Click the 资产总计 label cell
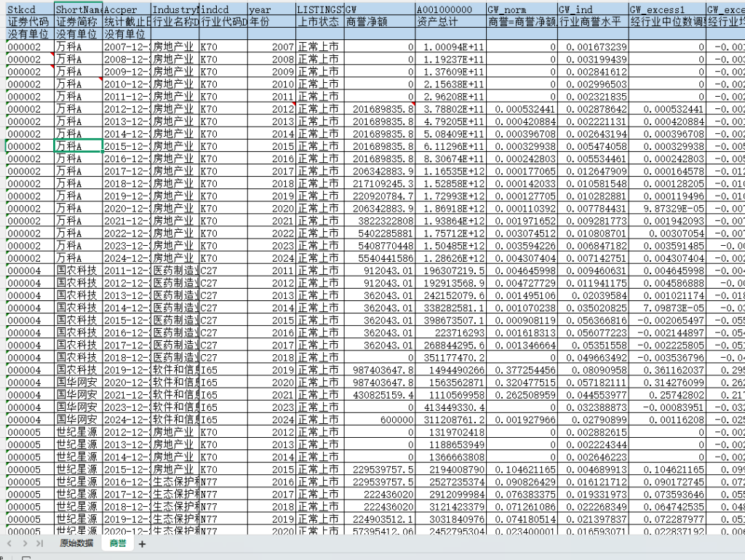Screen dimensions: 745x560 [x=451, y=22]
